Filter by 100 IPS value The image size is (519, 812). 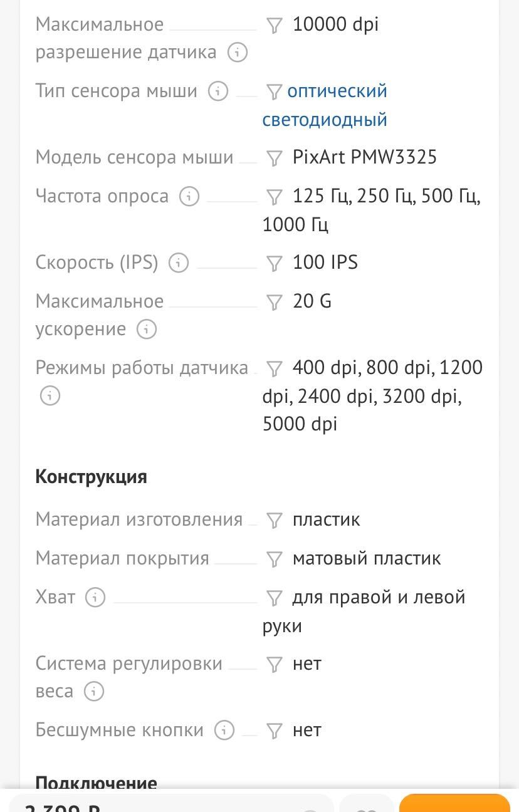click(x=274, y=263)
